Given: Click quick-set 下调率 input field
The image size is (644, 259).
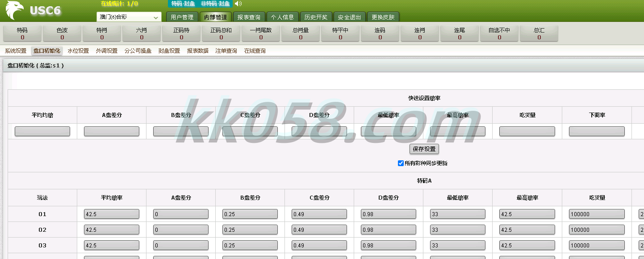Looking at the screenshot, I should [x=597, y=131].
